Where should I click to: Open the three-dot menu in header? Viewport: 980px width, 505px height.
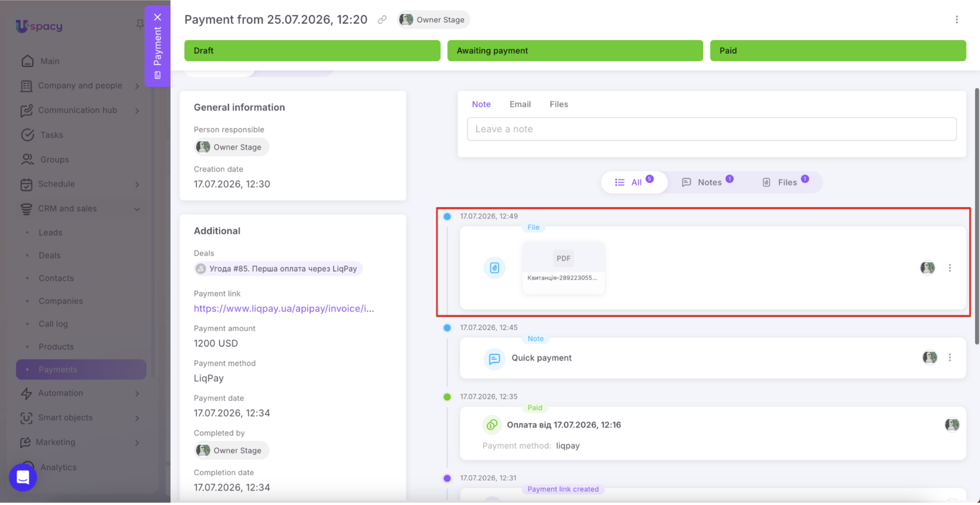click(956, 19)
